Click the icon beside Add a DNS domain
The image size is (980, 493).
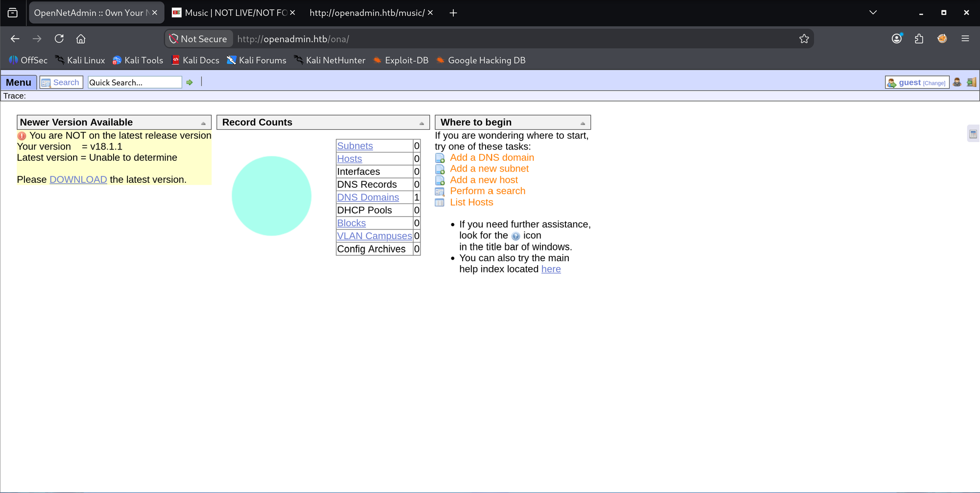[440, 158]
